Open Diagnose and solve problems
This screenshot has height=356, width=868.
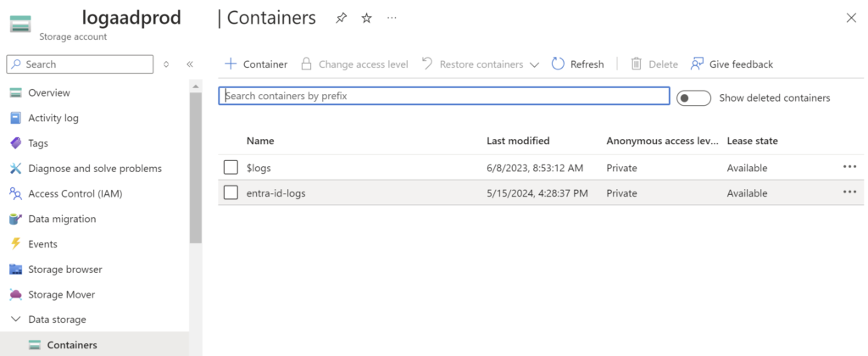pyautogui.click(x=95, y=169)
